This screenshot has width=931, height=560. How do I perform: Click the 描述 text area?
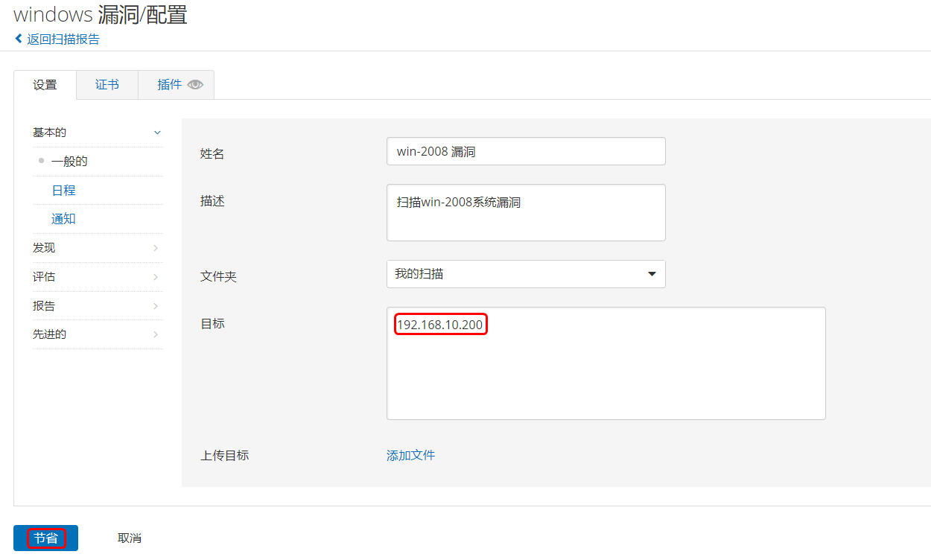pos(526,213)
